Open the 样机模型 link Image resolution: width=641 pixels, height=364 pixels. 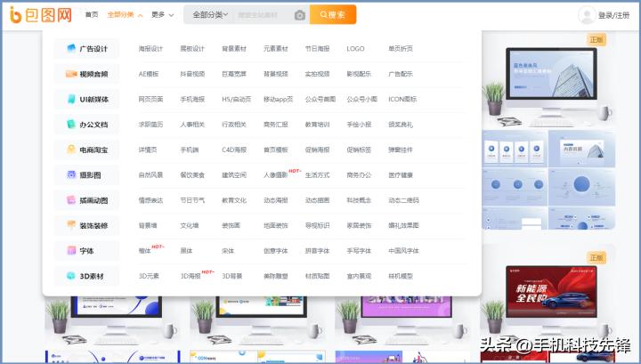click(x=401, y=276)
